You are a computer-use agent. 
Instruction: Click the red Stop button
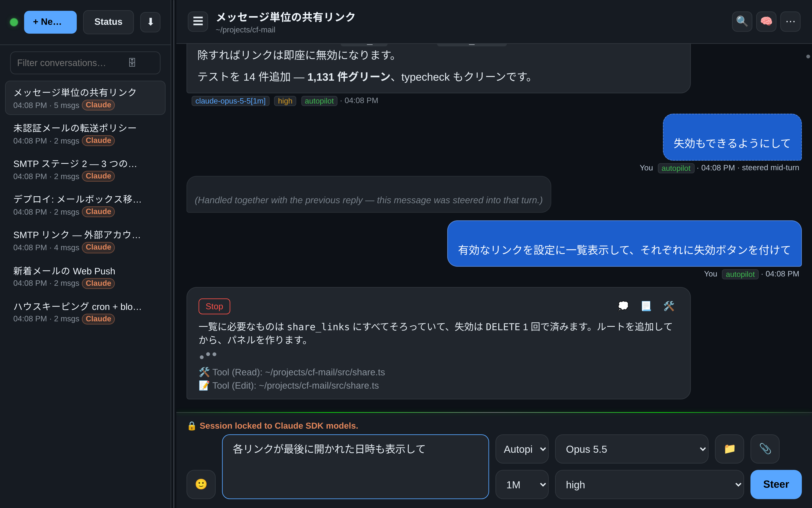(214, 306)
